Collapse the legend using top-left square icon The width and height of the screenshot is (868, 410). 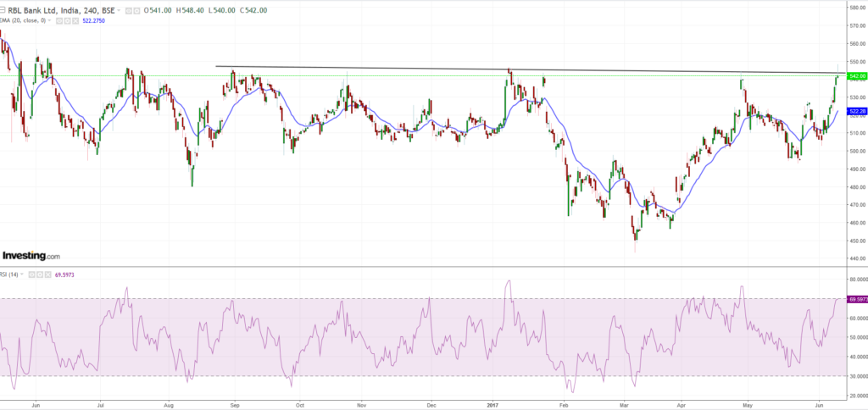tap(3, 10)
